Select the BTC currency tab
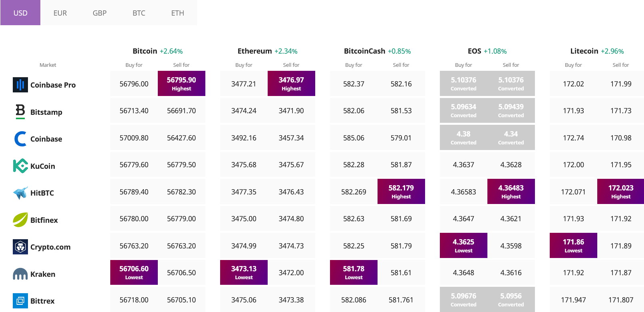This screenshot has width=644, height=312. (139, 13)
